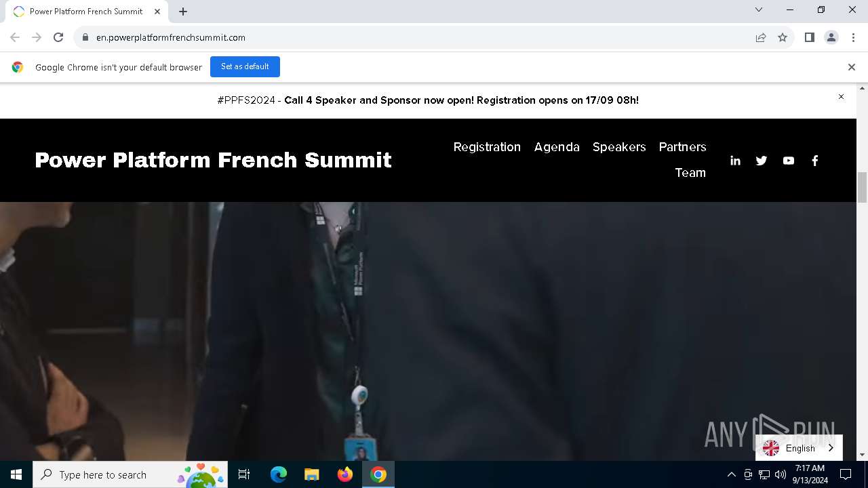Dismiss default browser notification bar
The width and height of the screenshot is (868, 488).
point(851,67)
